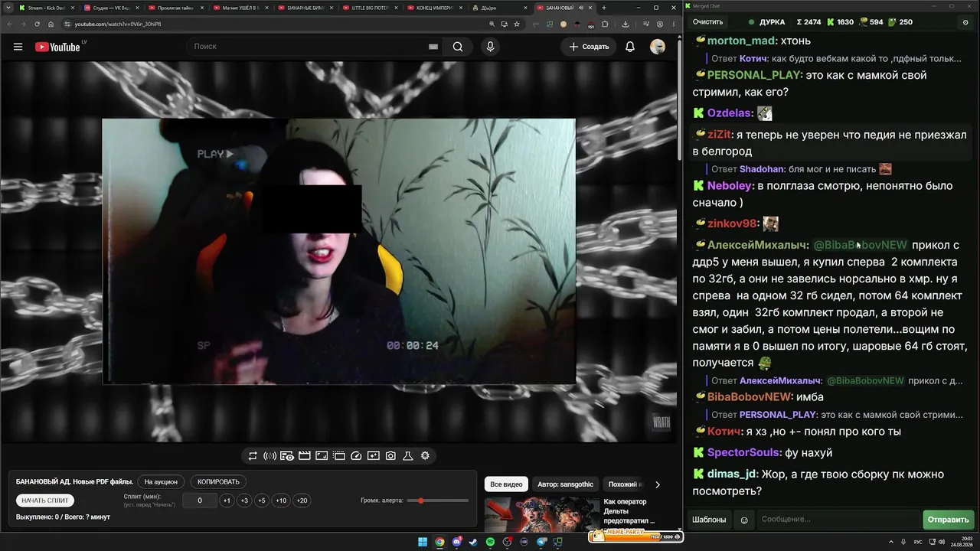The image size is (980, 551).
Task: Click the picture-in-picture frame icon below the video
Action: [322, 456]
